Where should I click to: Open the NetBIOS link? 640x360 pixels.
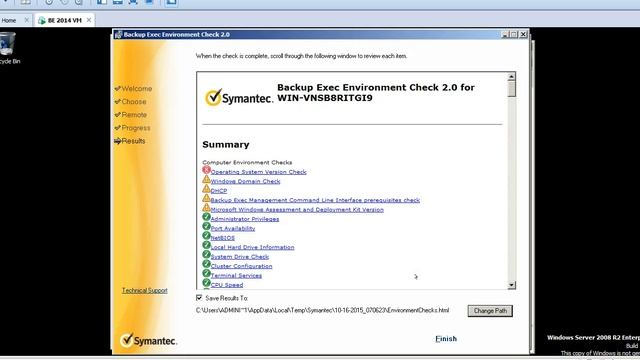[222, 238]
